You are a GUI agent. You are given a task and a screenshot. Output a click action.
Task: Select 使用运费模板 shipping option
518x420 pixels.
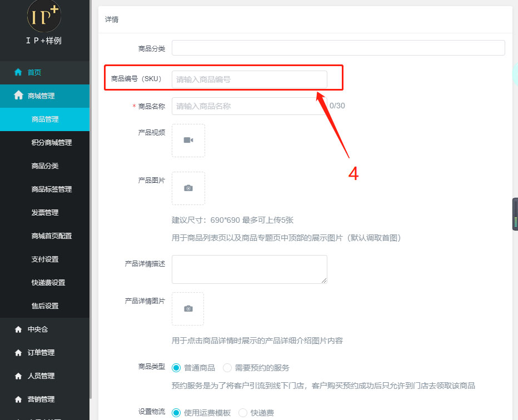point(177,413)
